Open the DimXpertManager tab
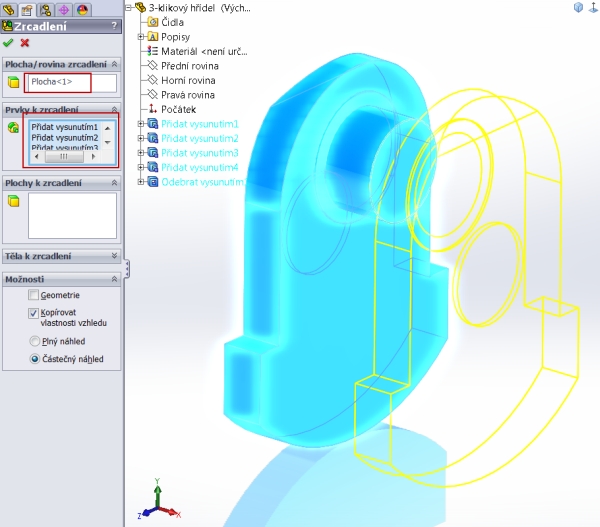Viewport: 600px width, 527px height. 64,10
